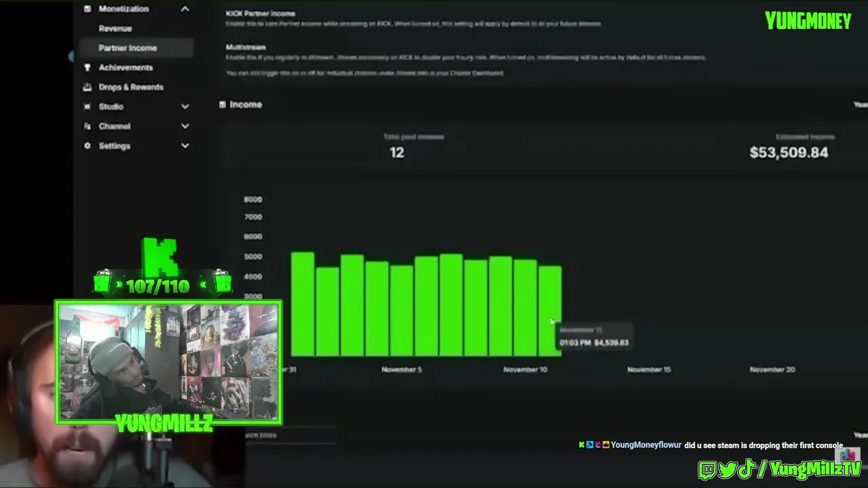Click the YungMillzTV social handle text
The width and height of the screenshot is (868, 488).
(816, 469)
